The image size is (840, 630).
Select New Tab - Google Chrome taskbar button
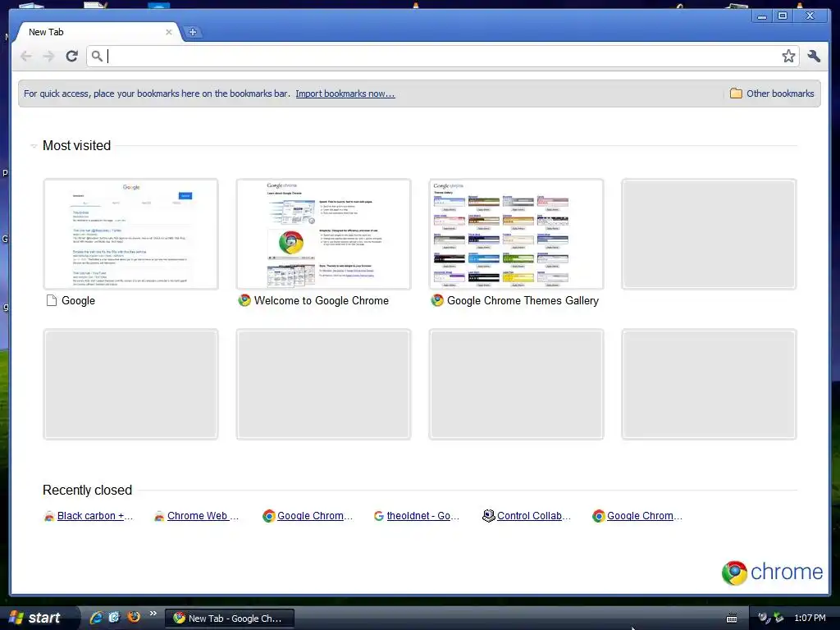pyautogui.click(x=230, y=619)
